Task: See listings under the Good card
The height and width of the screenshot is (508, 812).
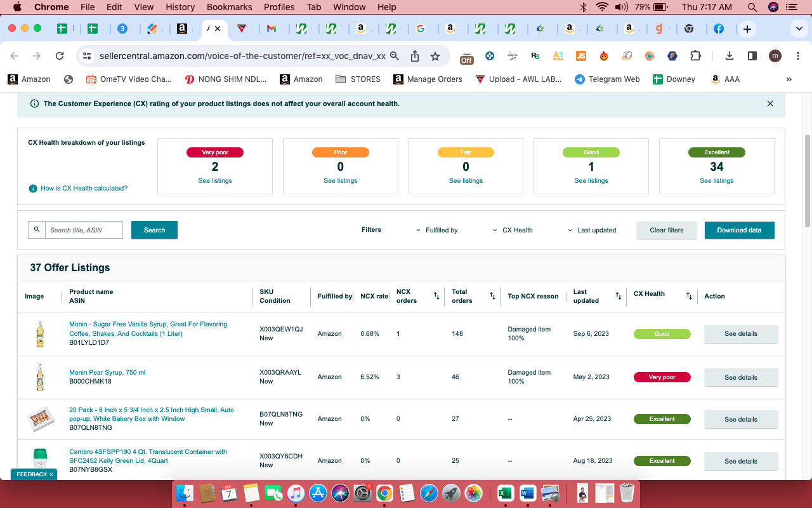Action: pos(591,181)
